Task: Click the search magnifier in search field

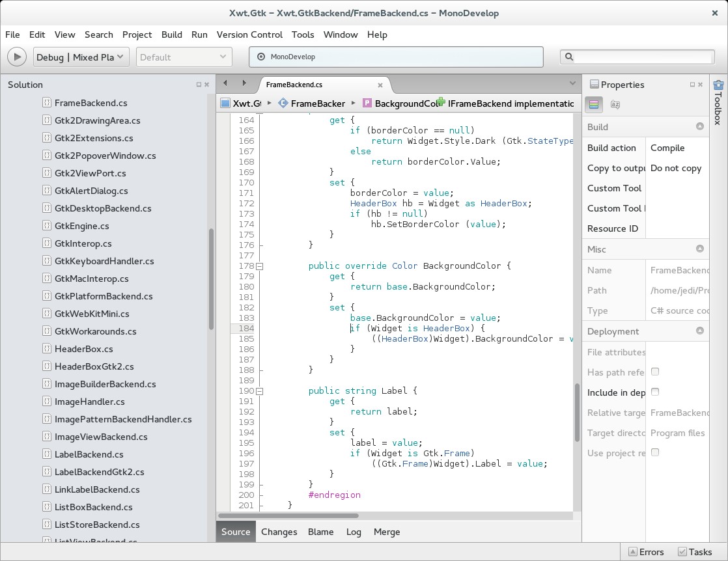Action: tap(570, 57)
